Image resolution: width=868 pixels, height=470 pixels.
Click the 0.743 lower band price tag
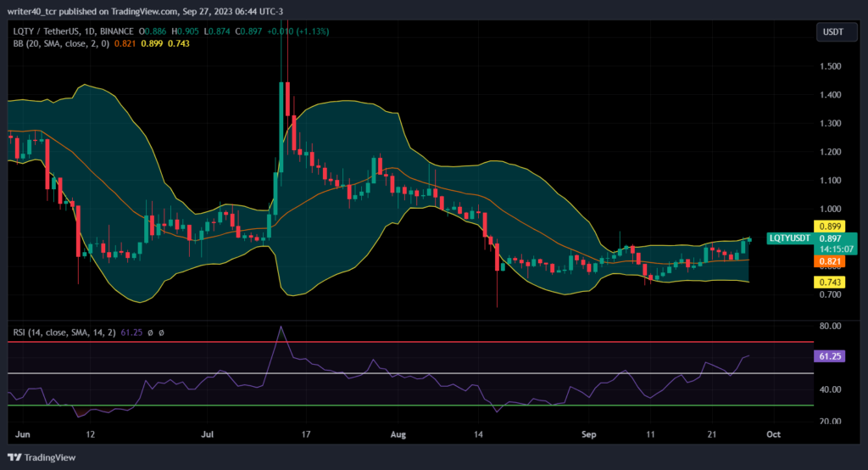(x=829, y=283)
